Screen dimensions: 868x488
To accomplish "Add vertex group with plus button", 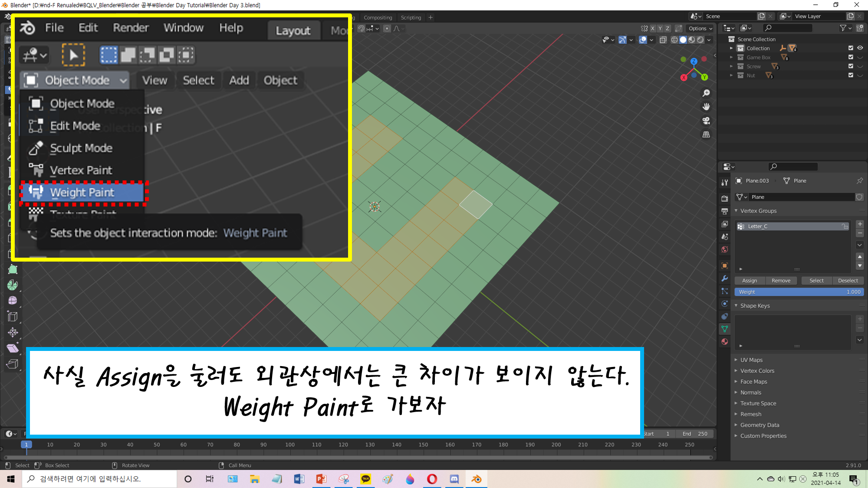I will point(860,224).
